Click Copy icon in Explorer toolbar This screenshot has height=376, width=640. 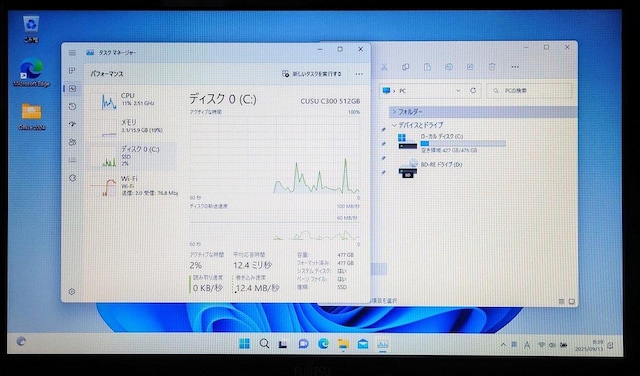click(x=405, y=67)
